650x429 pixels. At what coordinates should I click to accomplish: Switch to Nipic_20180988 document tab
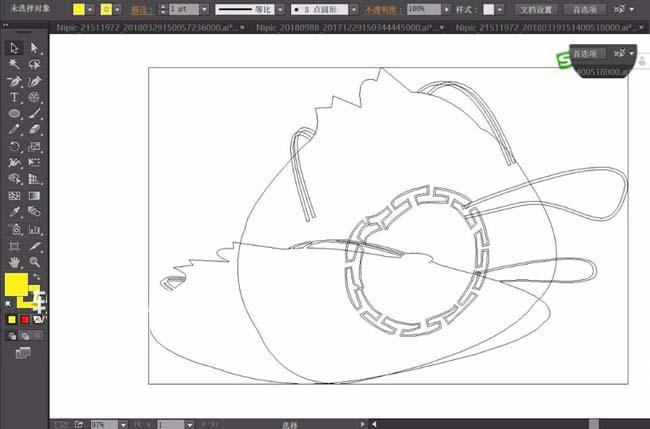(346, 28)
